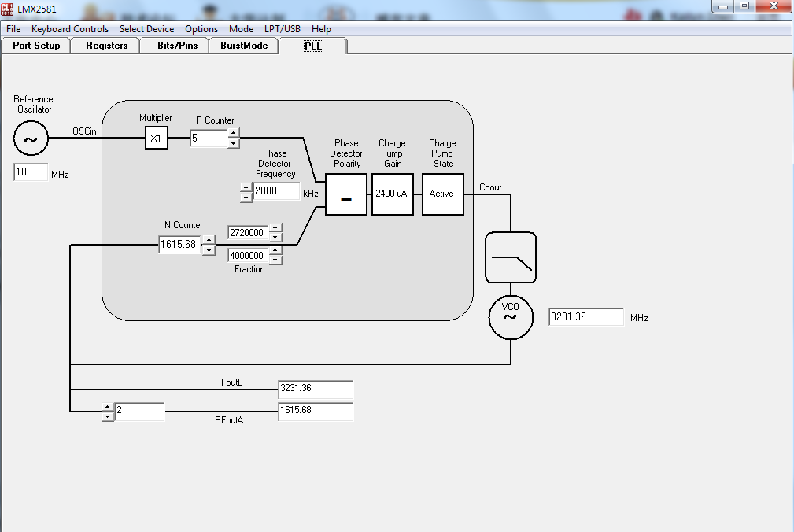
Task: Minimize the LMX2581 window
Action: [722, 6]
